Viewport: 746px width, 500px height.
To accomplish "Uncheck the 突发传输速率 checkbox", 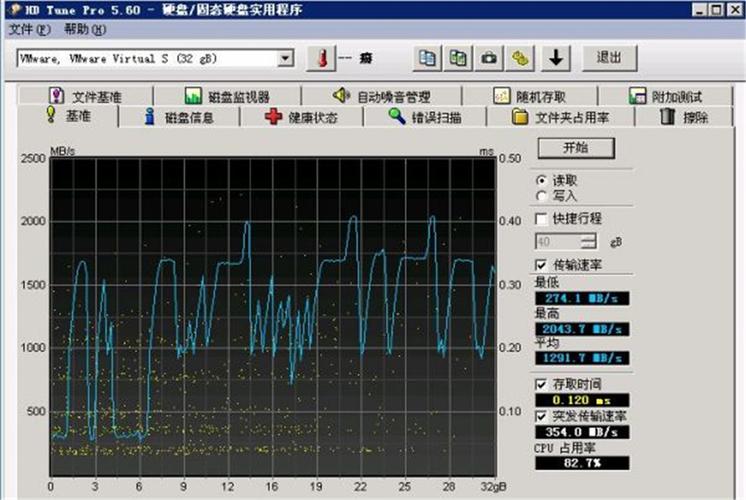I will 541,416.
